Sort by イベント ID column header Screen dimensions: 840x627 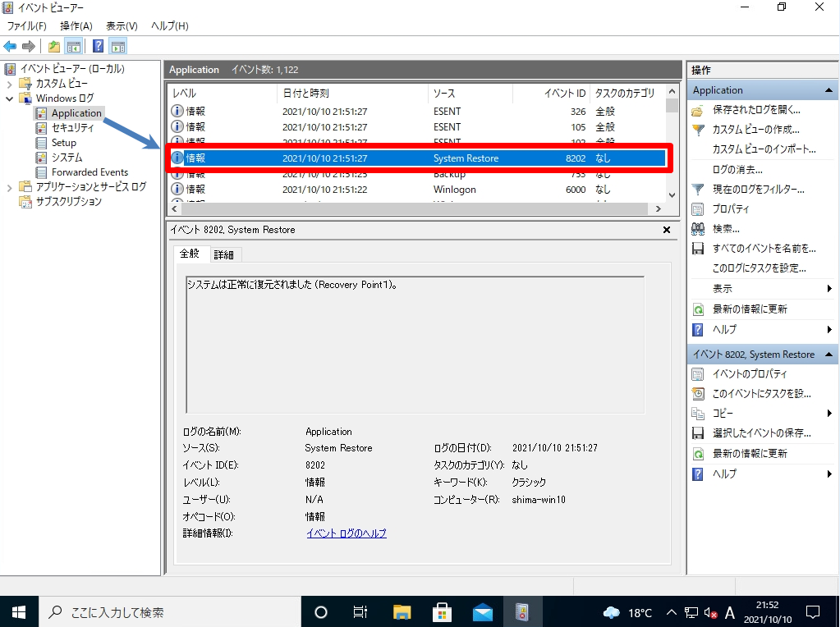point(551,94)
